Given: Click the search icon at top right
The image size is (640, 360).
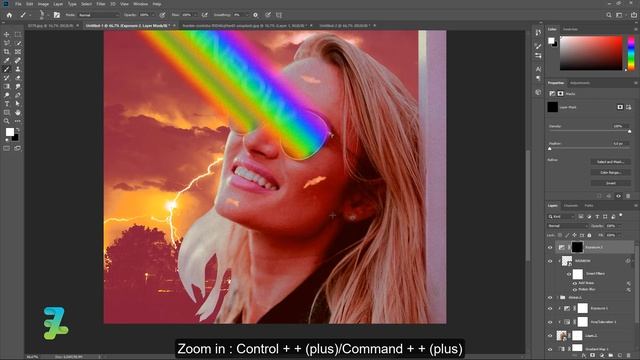Looking at the screenshot, I should pos(609,15).
